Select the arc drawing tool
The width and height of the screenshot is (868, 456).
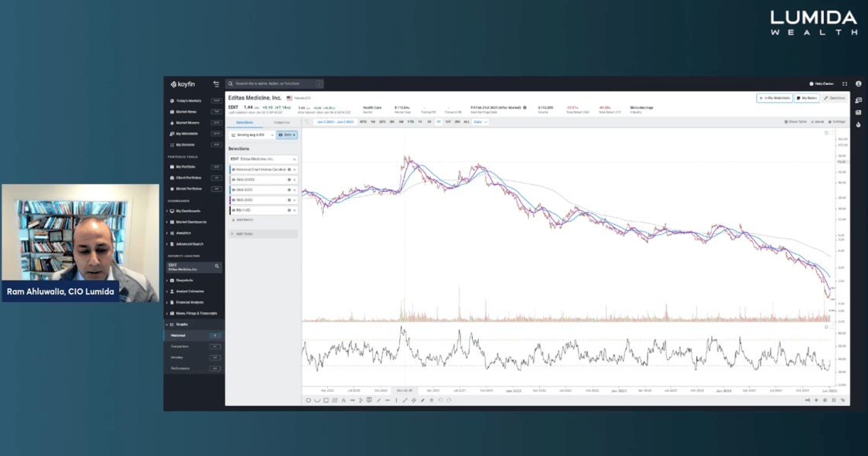tap(317, 400)
